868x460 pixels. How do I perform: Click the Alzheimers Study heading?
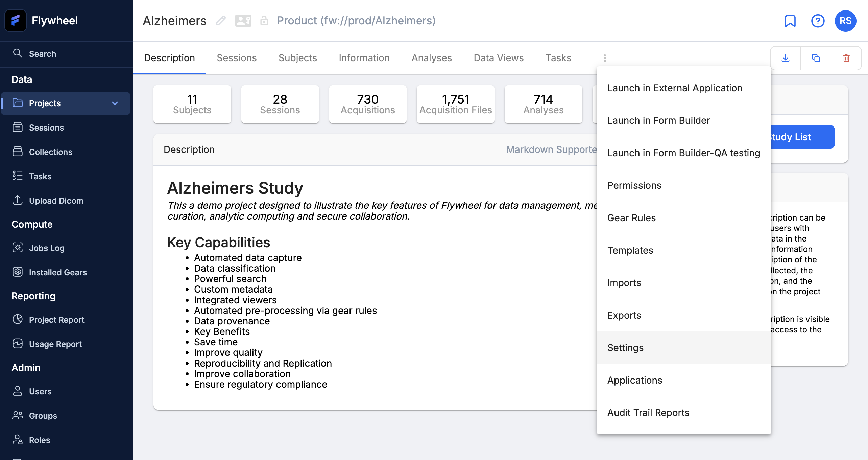click(235, 188)
